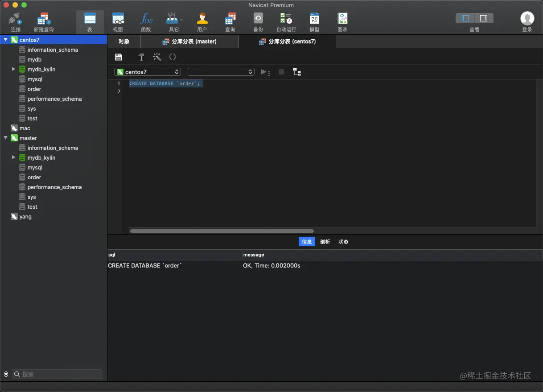Collapse the master connection tree
The image size is (543, 392).
tap(6, 138)
